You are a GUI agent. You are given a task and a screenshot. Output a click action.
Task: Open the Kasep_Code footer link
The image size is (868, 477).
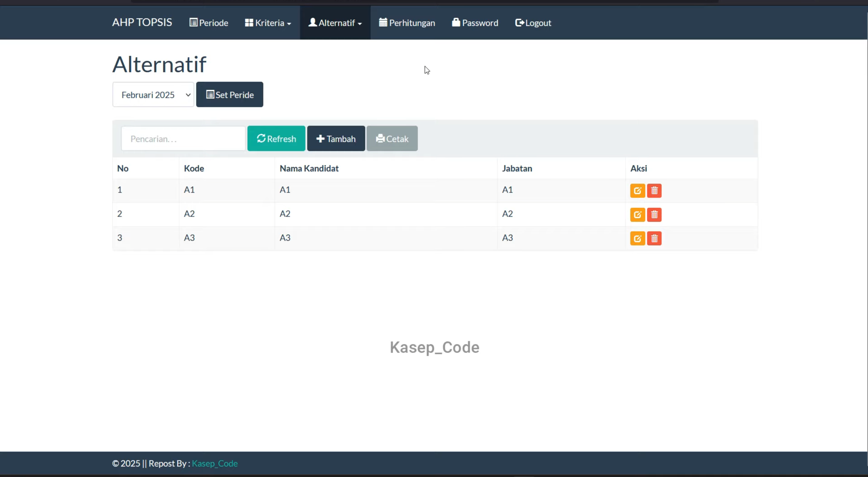(215, 463)
